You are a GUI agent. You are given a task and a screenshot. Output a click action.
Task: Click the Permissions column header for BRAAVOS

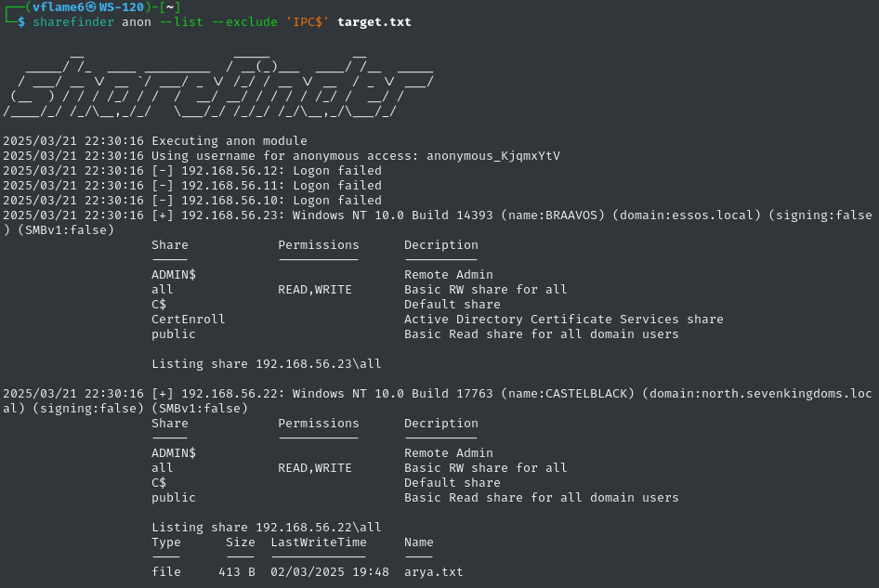319,245
